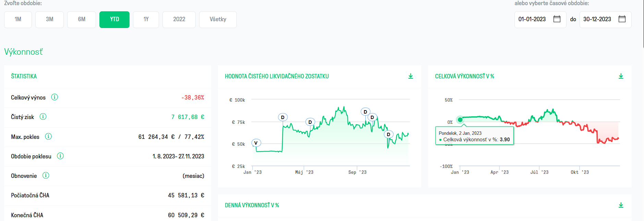644x221 pixels.
Task: Show Všetky (all) period
Action: pos(218,19)
